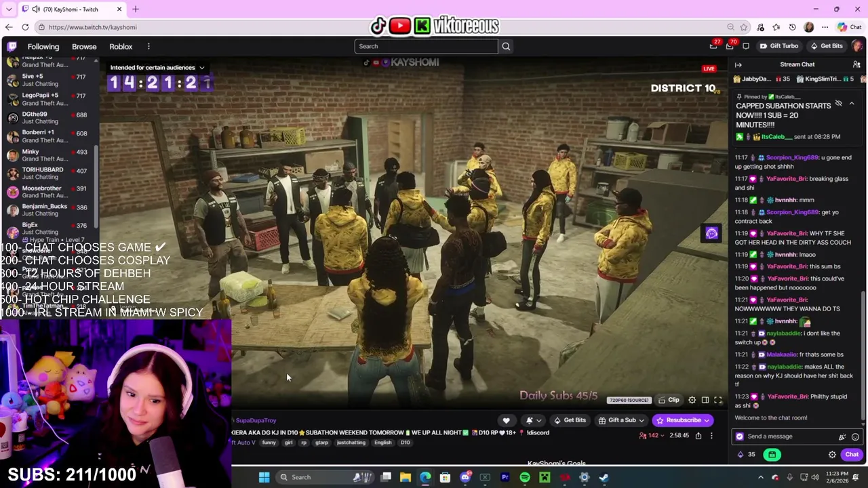Click the Edge zoom-out indicator in address bar
Image resolution: width=868 pixels, height=488 pixels.
point(730,27)
